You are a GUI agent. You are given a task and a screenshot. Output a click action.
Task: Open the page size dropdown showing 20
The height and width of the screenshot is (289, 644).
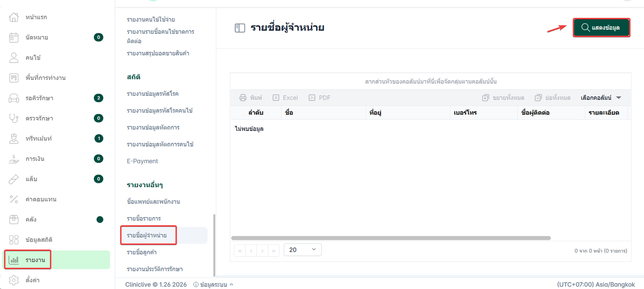(303, 250)
